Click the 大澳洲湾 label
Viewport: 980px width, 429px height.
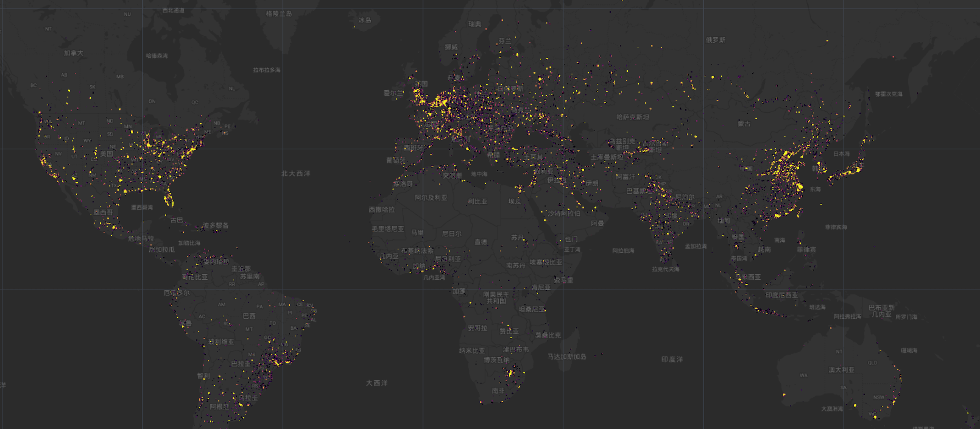pyautogui.click(x=832, y=409)
